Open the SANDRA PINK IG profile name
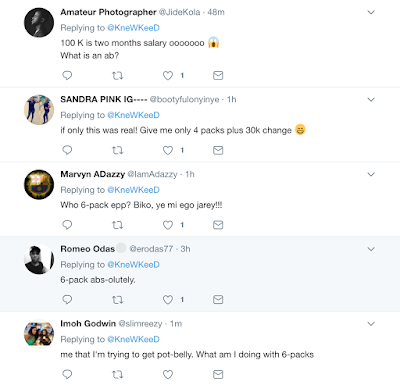The width and height of the screenshot is (400, 385). (104, 99)
